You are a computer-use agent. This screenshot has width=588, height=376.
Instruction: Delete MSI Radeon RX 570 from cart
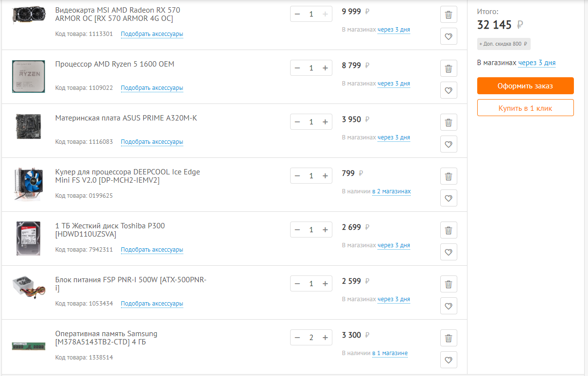point(449,15)
